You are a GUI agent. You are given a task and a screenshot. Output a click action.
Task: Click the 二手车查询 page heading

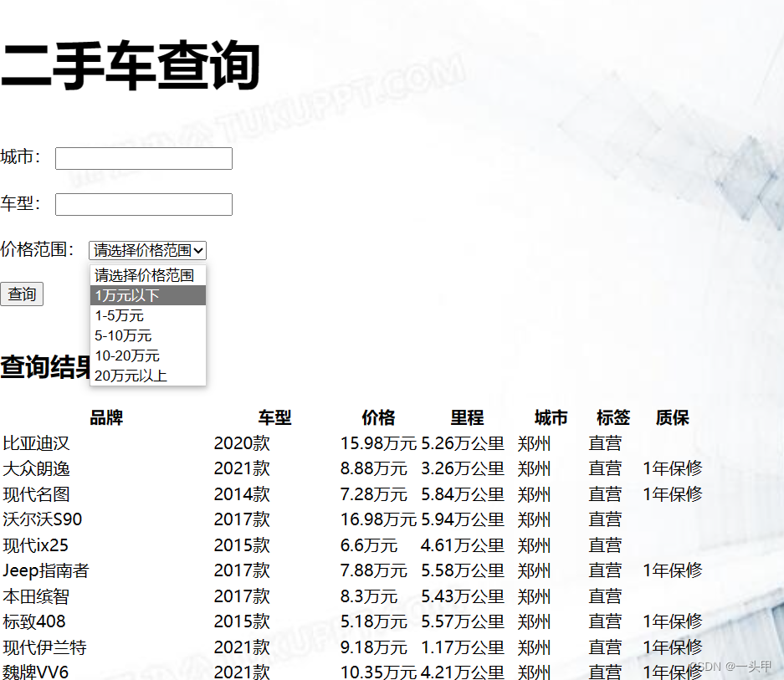130,65
